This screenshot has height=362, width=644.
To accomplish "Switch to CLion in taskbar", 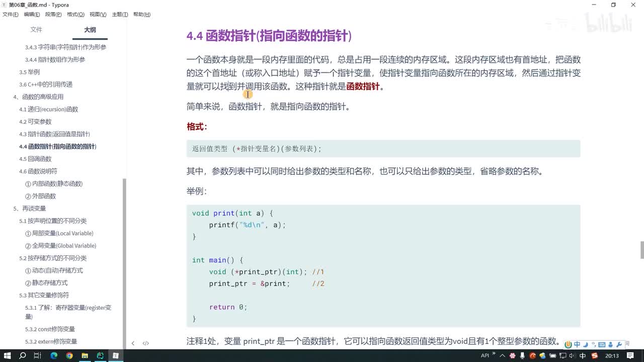I will click(100, 355).
